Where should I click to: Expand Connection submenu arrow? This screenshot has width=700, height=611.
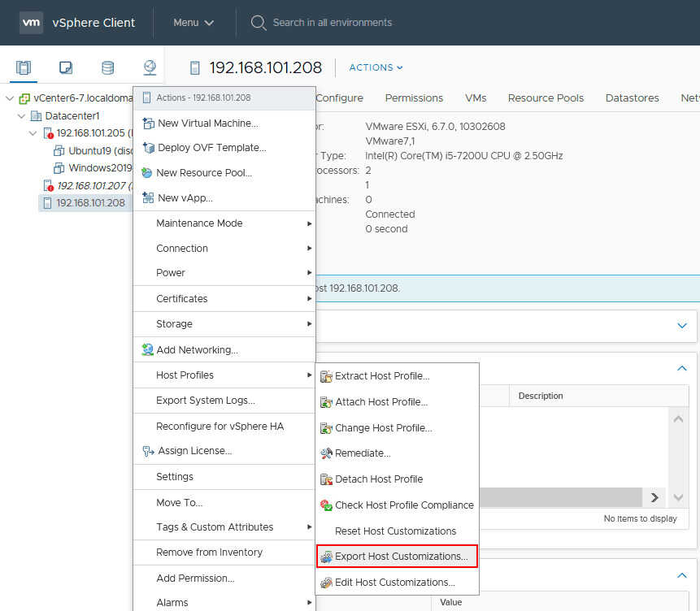(x=309, y=248)
